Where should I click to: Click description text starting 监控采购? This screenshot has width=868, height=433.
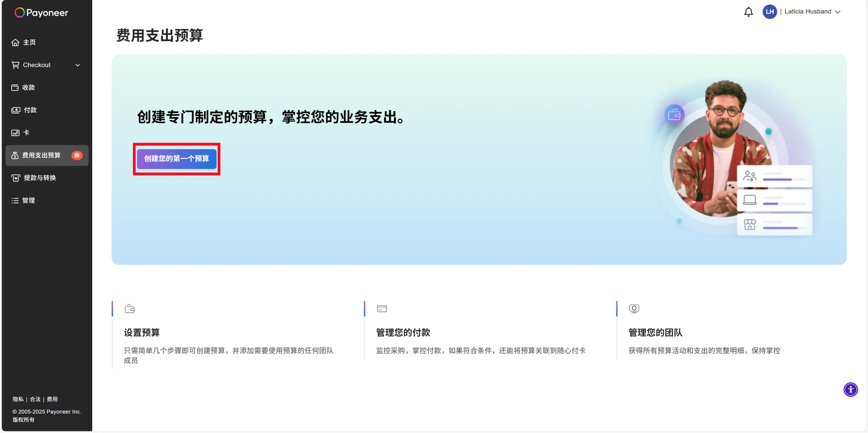click(481, 351)
